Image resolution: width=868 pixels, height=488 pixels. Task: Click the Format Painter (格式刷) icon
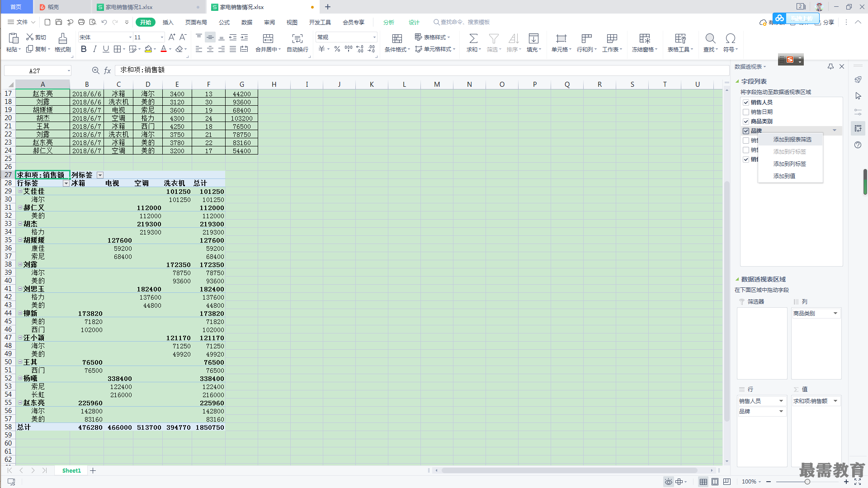coord(63,38)
